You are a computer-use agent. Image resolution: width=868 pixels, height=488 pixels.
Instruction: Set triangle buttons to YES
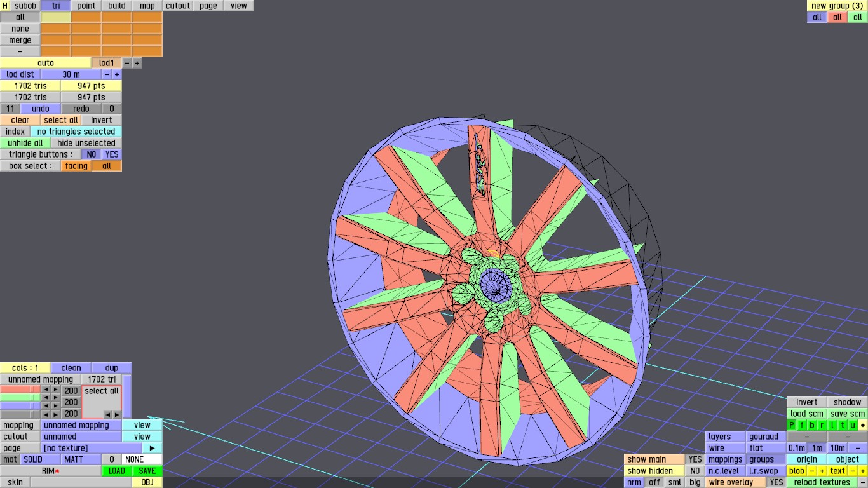(x=112, y=154)
